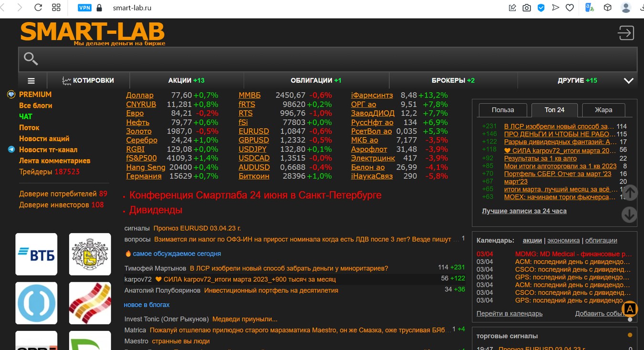Image resolution: width=644 pixels, height=350 pixels.
Task: Open the Tinkoff crest logo tile
Action: click(90, 254)
